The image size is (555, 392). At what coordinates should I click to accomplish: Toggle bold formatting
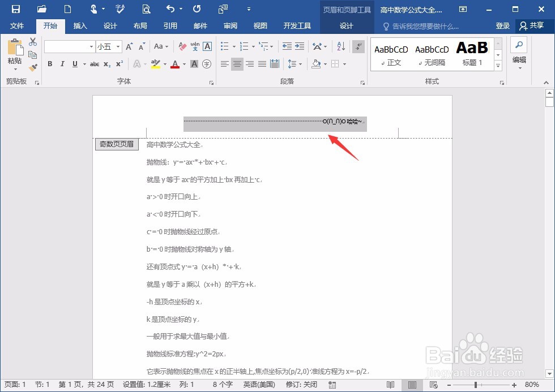point(50,64)
